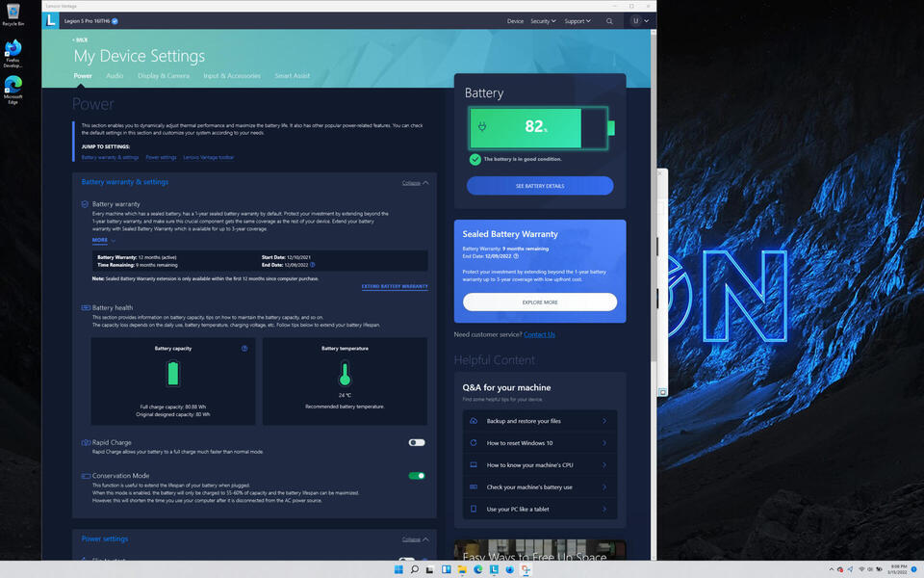Viewport: 924px width, 578px height.
Task: Open Microsoft Edge desktop icon
Action: point(13,90)
